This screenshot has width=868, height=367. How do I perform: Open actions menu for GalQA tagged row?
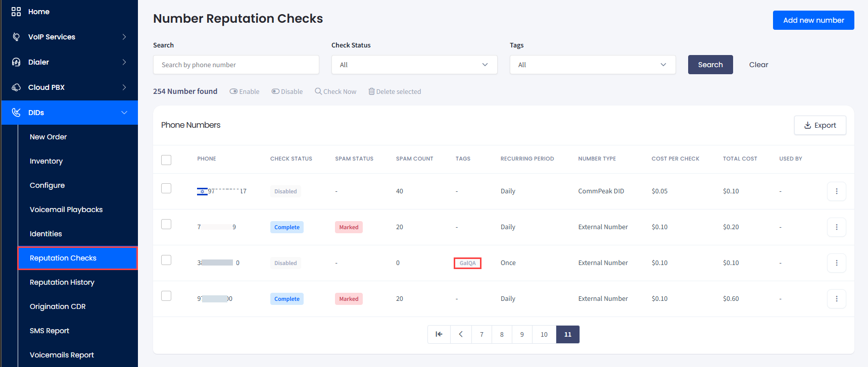(837, 263)
